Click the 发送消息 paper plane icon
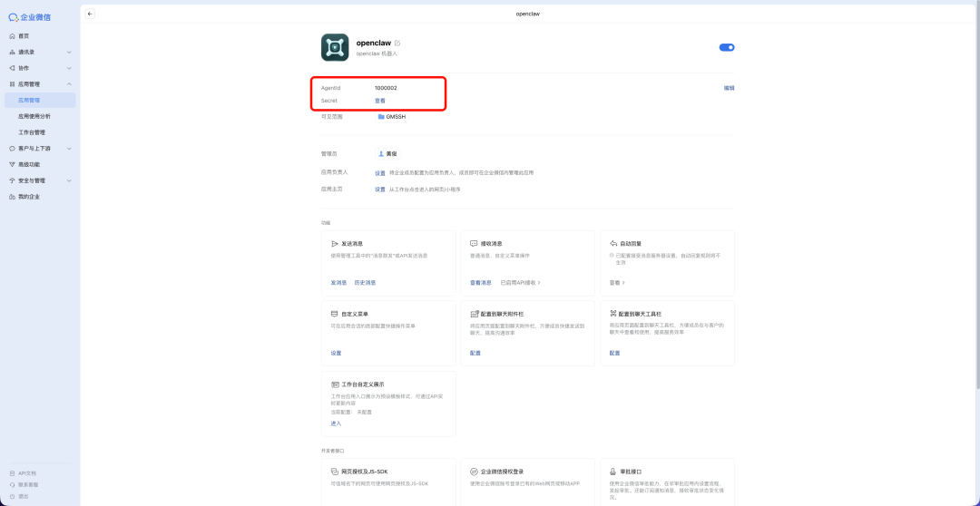The width and height of the screenshot is (980, 506). pos(334,244)
